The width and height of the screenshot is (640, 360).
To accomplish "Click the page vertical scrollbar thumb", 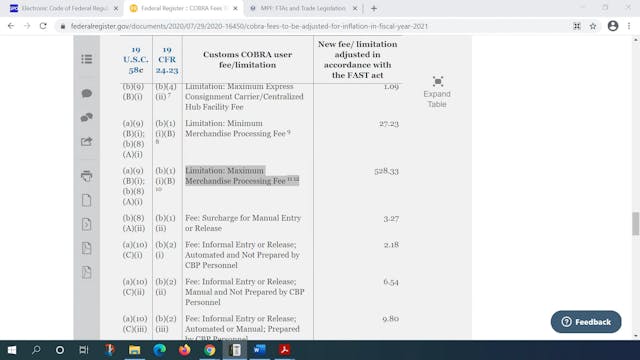I will pos(635,224).
